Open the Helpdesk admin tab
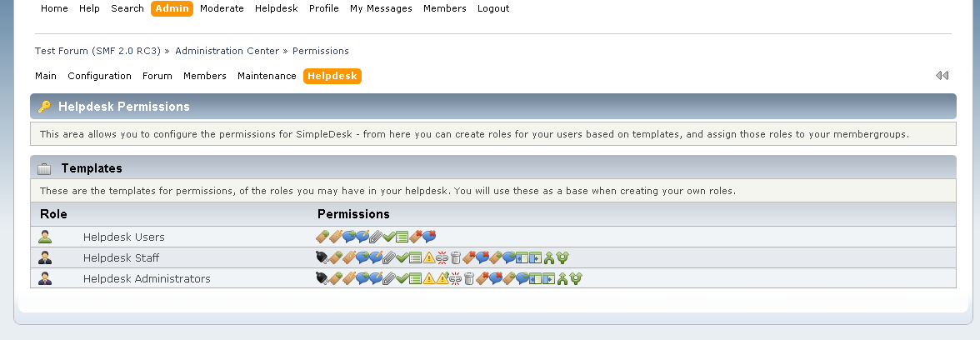 tap(332, 76)
